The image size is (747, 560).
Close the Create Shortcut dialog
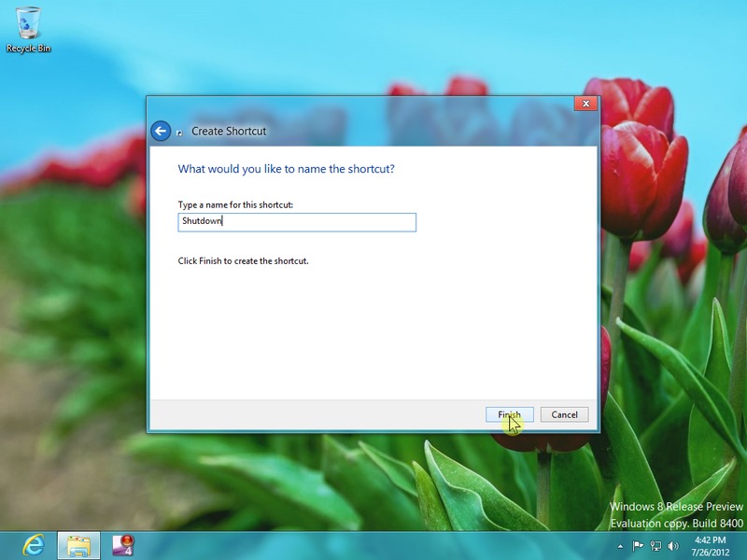click(x=585, y=104)
